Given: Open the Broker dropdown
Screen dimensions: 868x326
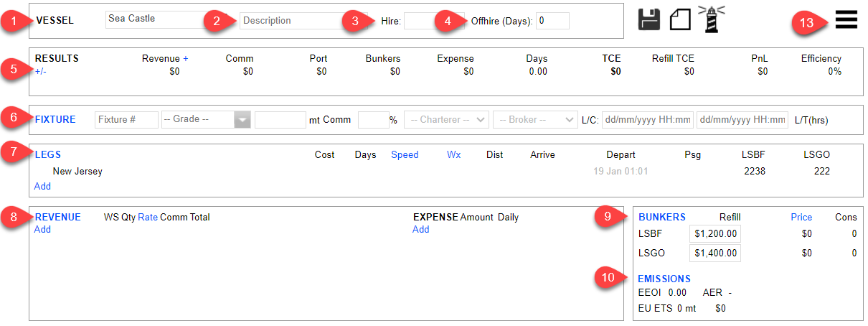Looking at the screenshot, I should 534,119.
